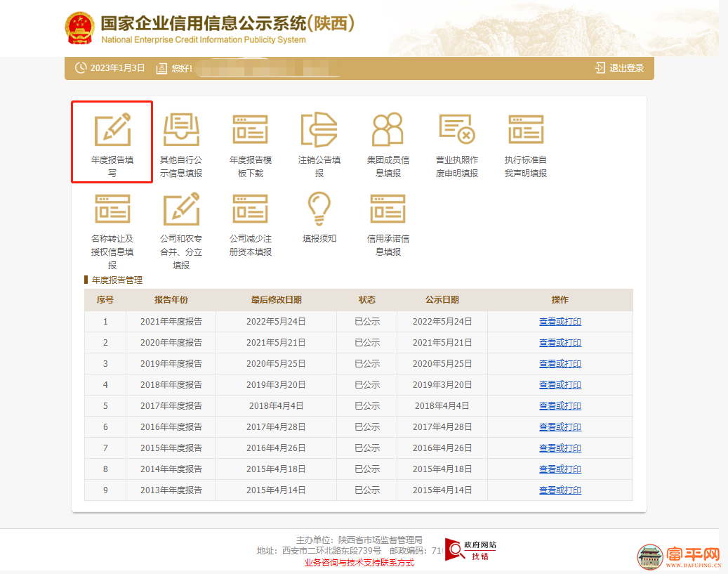Viewport: 728px width, 574px height.
Task: View or print the 2017年年度报告
Action: 560,406
